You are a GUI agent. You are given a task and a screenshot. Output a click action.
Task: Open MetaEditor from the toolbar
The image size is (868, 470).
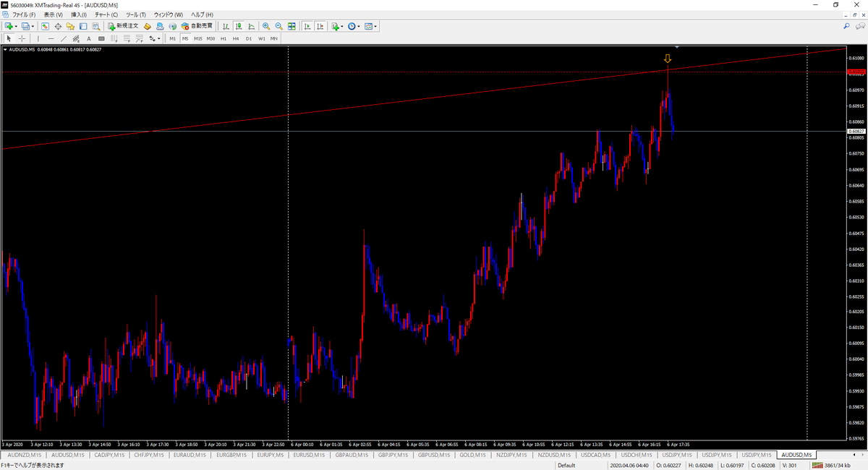148,26
